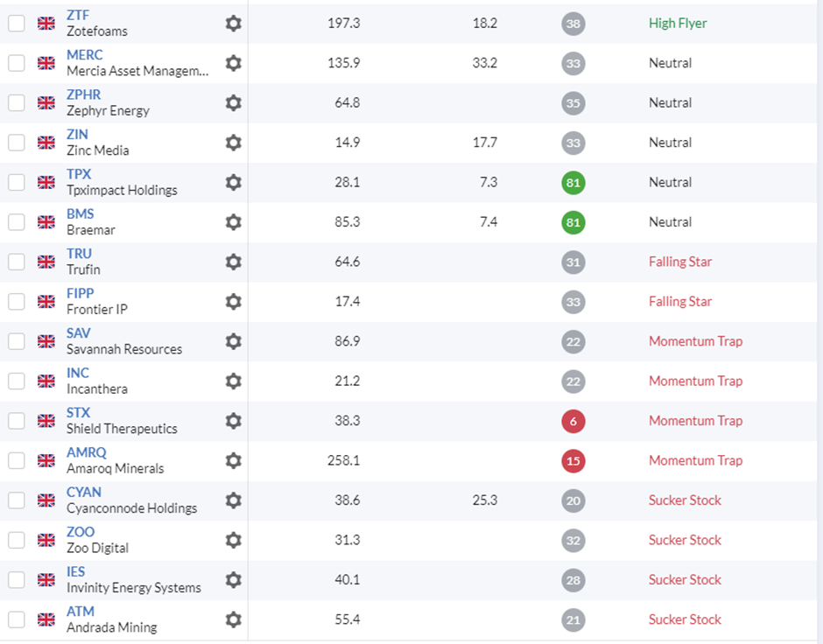823x644 pixels.
Task: Click the gear icon beside Mercia Asset Management
Action: [x=234, y=63]
